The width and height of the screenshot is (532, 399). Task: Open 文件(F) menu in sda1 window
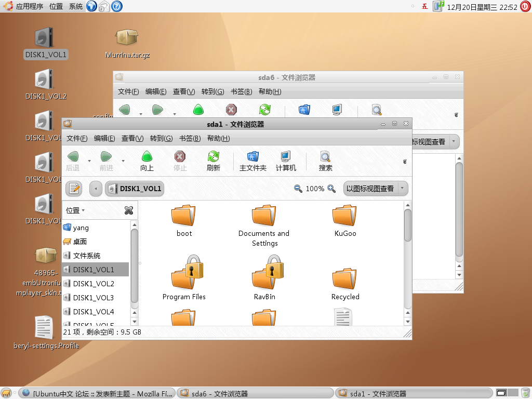[x=77, y=138]
